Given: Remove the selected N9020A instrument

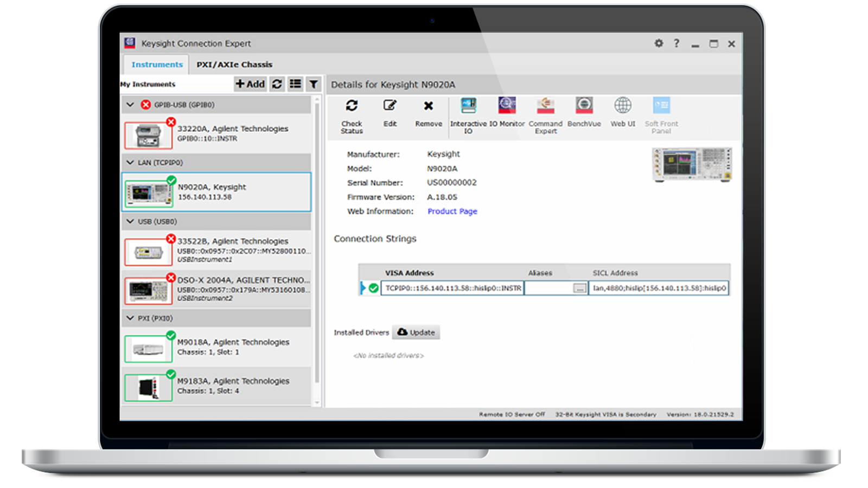Looking at the screenshot, I should coord(428,106).
